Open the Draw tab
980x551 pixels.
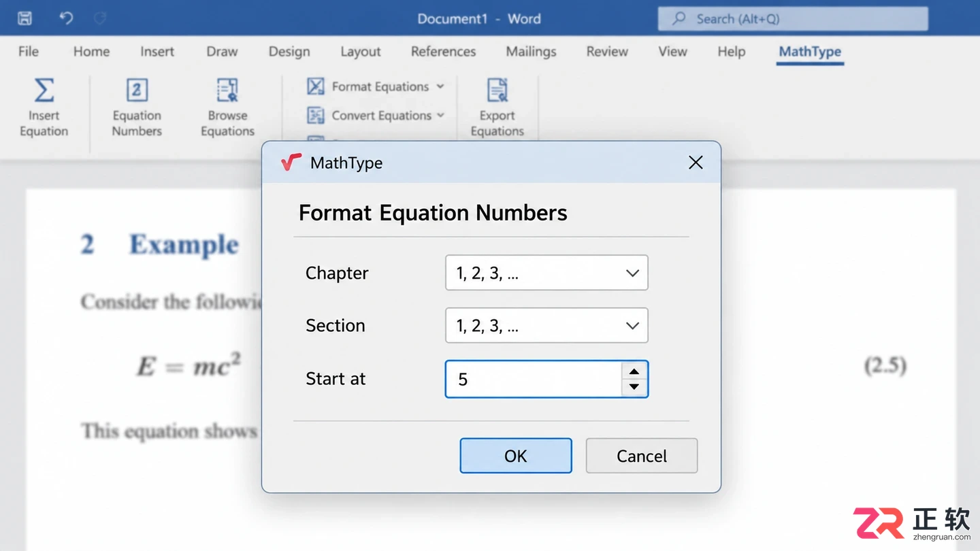[x=222, y=52]
